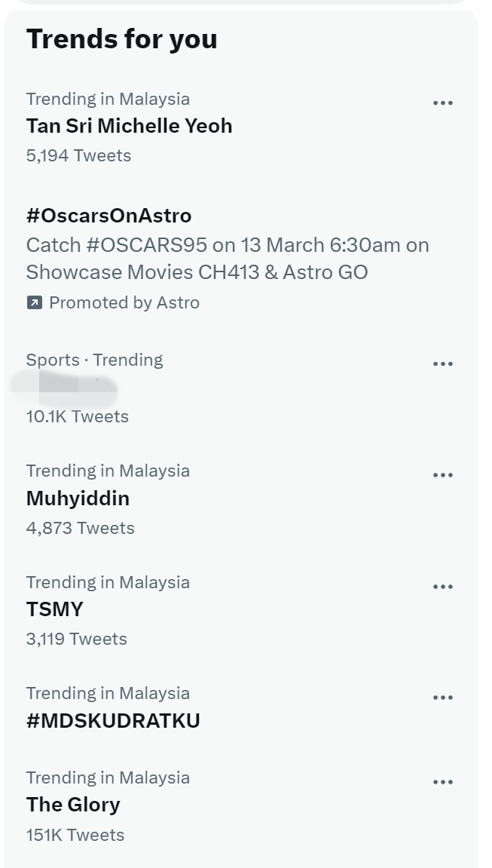Click the 5,194 Tweets count
The height and width of the screenshot is (868, 492).
click(78, 156)
